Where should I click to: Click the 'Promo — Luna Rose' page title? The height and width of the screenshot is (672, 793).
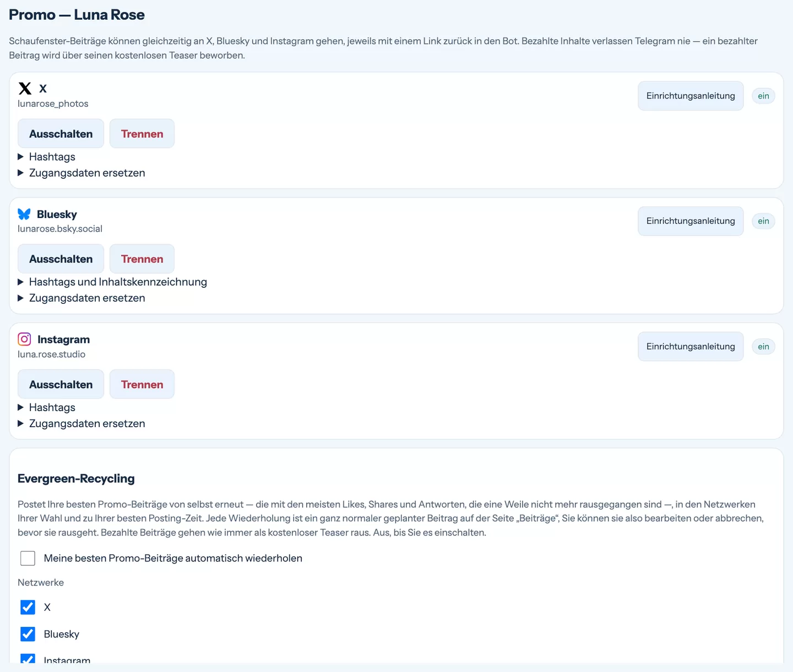[77, 15]
